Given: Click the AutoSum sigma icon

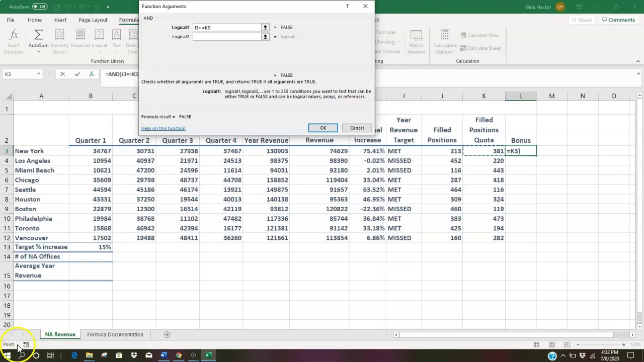Looking at the screenshot, I should 38,35.
